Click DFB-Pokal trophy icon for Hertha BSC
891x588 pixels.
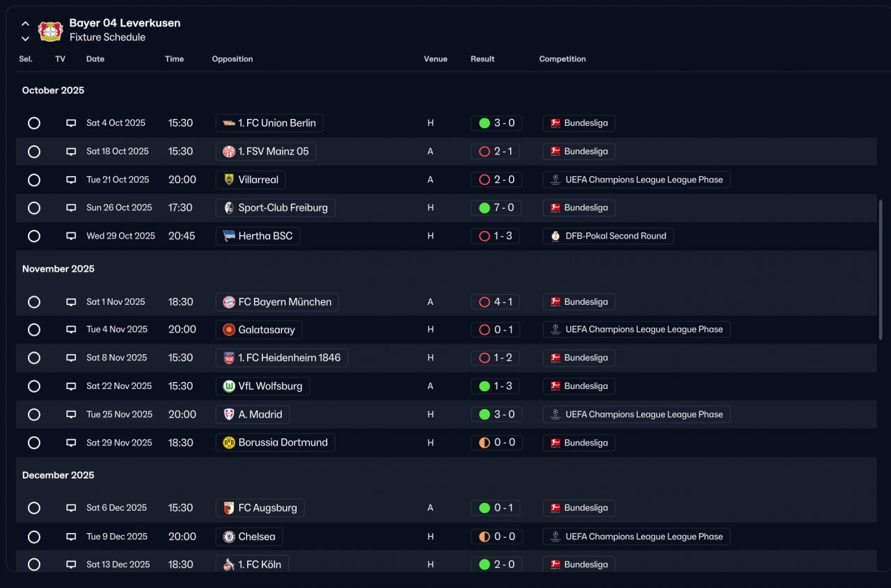555,236
